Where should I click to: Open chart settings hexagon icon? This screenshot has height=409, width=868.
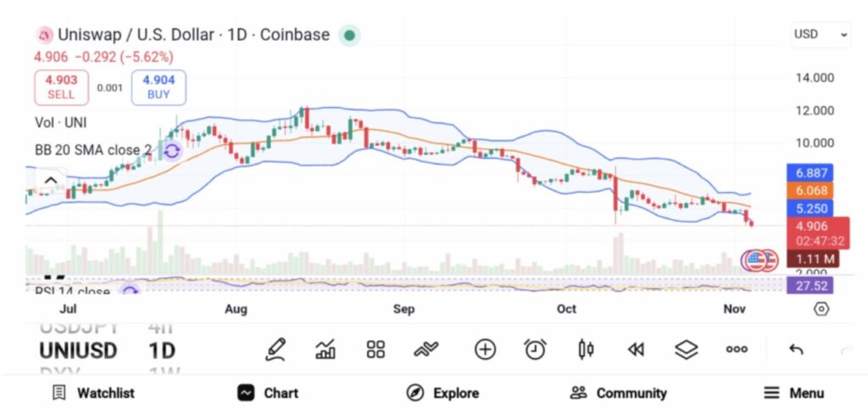(x=821, y=309)
